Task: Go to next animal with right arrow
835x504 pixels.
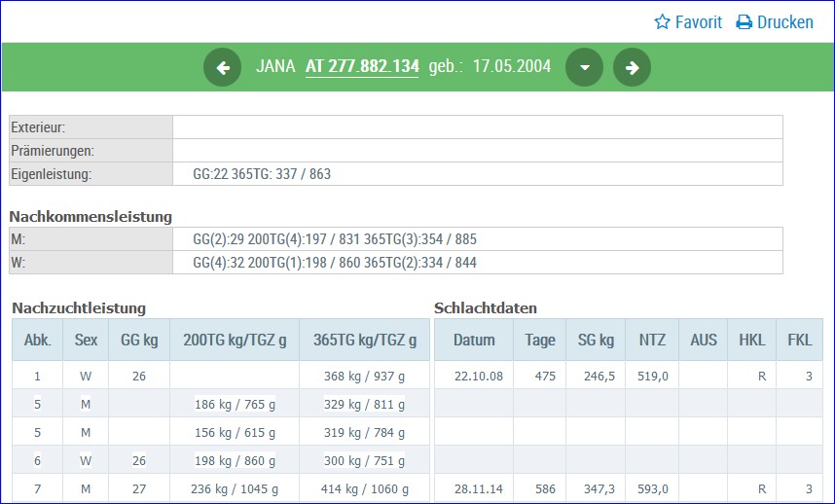Action: coord(632,67)
